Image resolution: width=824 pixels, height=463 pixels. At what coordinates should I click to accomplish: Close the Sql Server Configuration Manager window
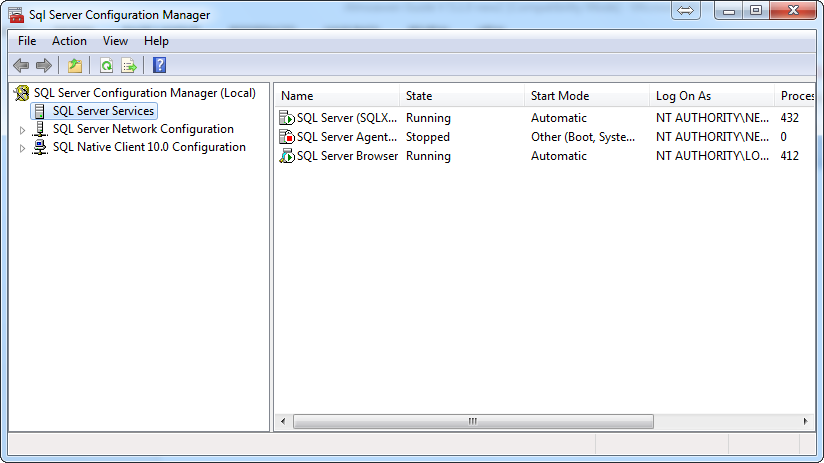coord(794,11)
